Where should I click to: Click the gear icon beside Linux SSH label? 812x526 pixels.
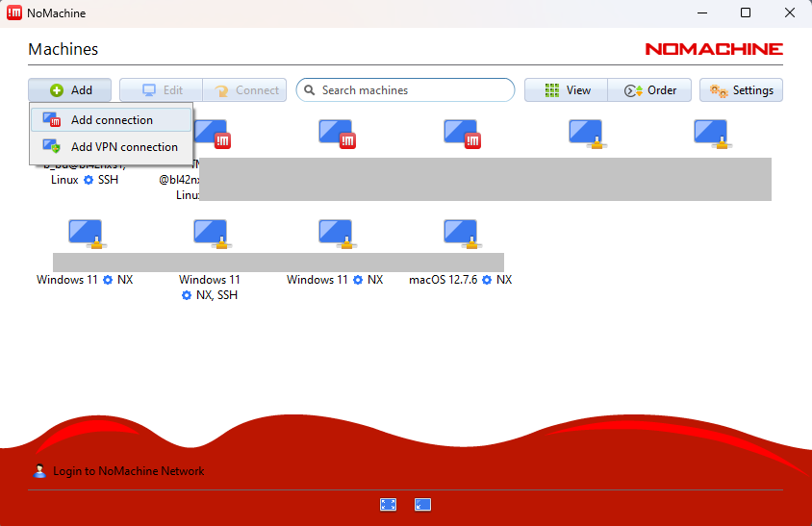(89, 180)
